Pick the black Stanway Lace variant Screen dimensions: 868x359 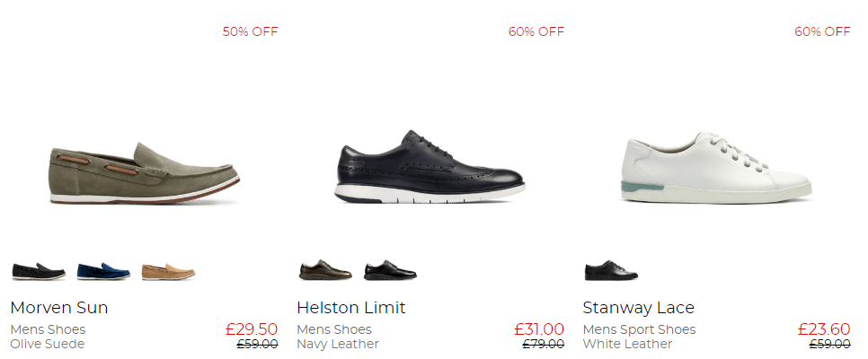click(611, 271)
